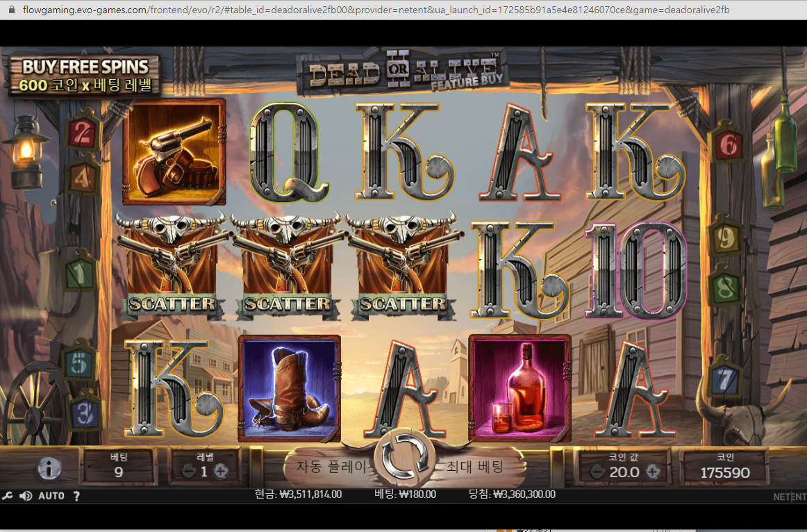This screenshot has height=532, width=807.
Task: Select payline marker 9
Action: pyautogui.click(x=725, y=238)
